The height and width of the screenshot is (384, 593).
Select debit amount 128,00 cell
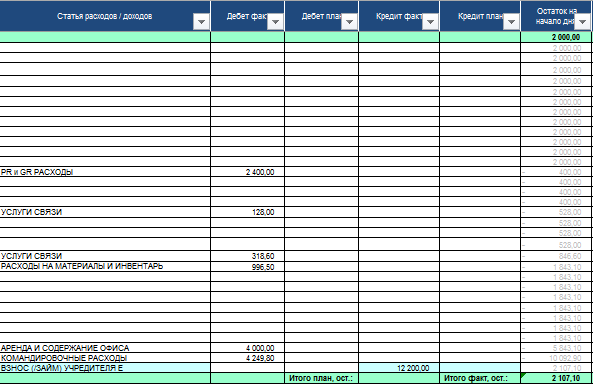tap(247, 212)
